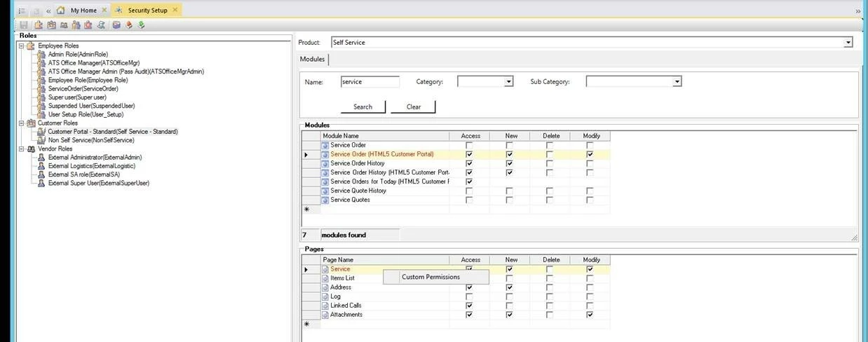868x342 pixels.
Task: Collapse the Employee Roles tree node
Action: (22, 46)
